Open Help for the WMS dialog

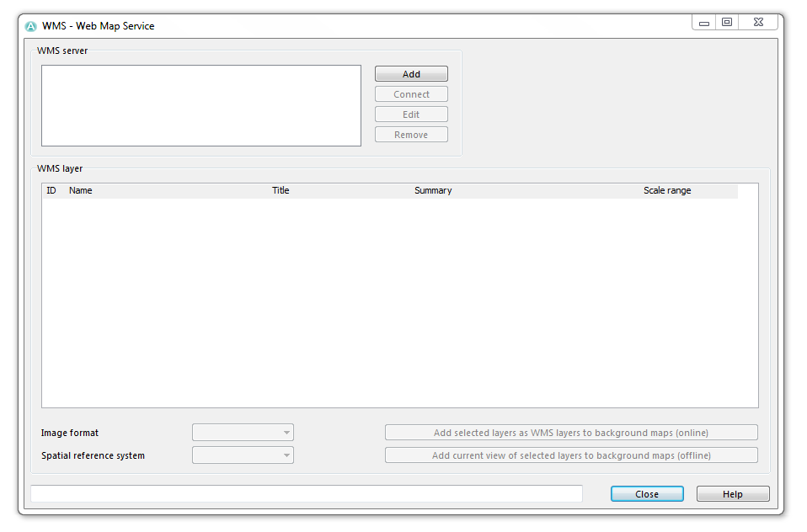tap(733, 493)
